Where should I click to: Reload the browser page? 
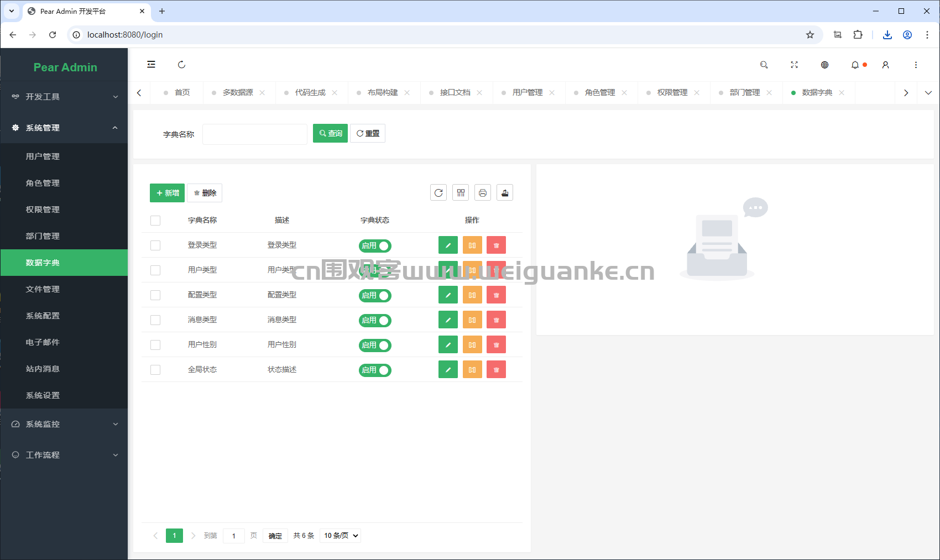(x=53, y=35)
